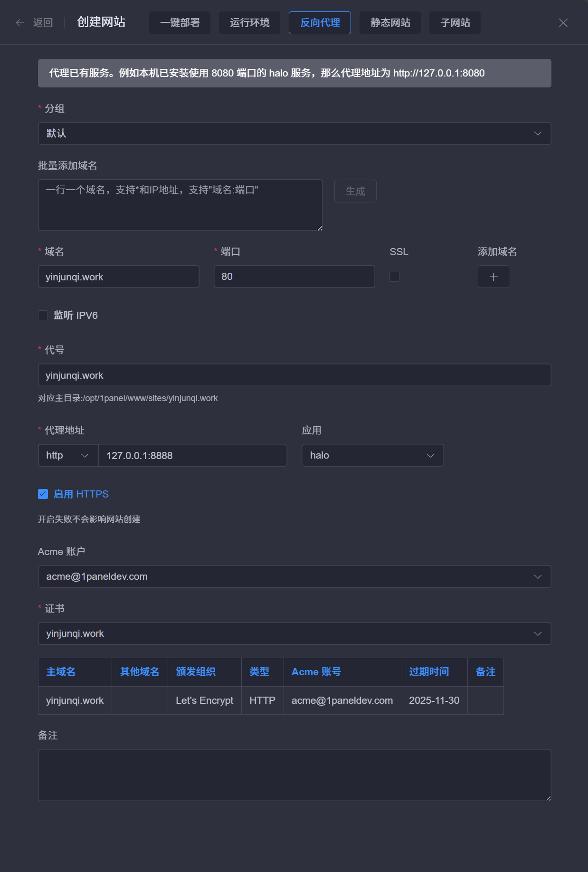The height and width of the screenshot is (872, 588).
Task: Click the proxy address field 127.0.0.1:8888
Action: pos(193,455)
